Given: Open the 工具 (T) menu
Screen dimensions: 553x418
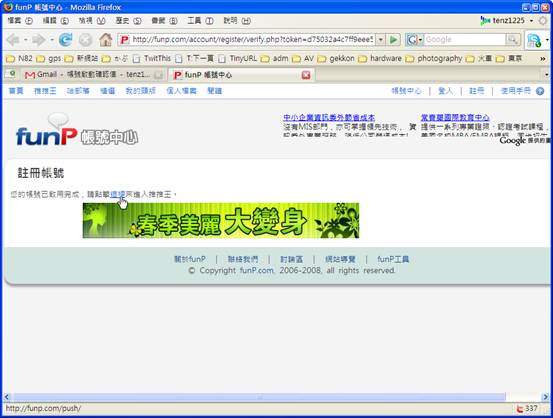Looking at the screenshot, I should [x=200, y=21].
